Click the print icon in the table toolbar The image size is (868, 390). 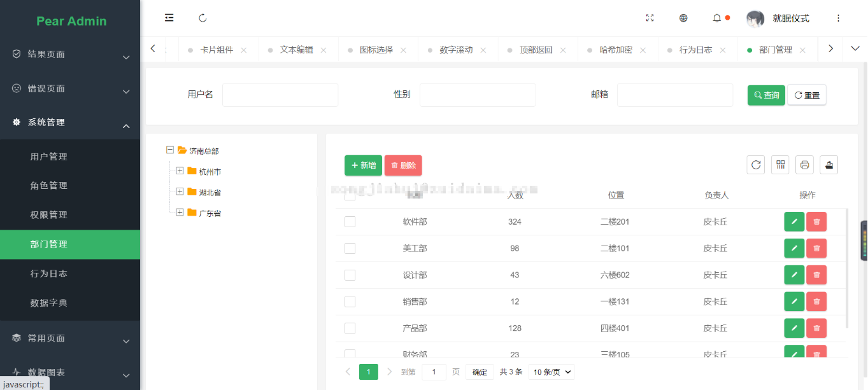click(x=804, y=164)
